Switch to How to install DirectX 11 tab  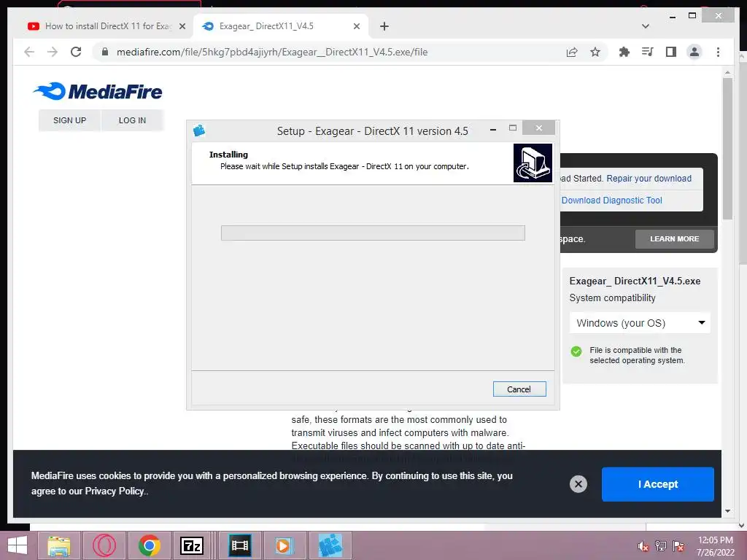click(x=107, y=26)
